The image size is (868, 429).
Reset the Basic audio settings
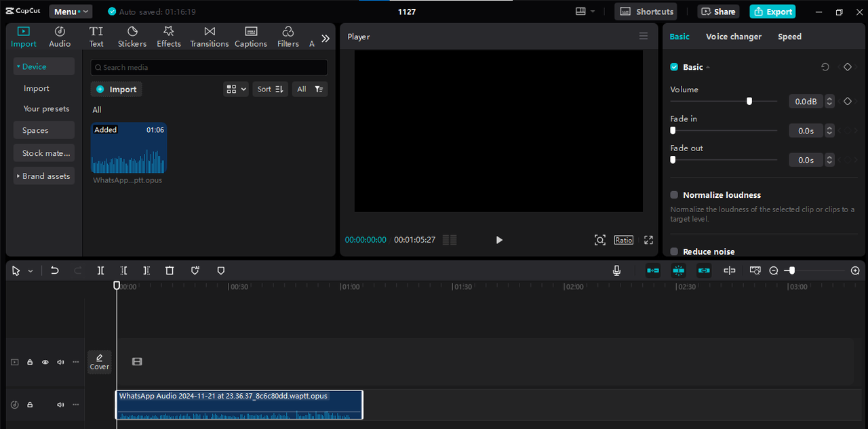825,67
